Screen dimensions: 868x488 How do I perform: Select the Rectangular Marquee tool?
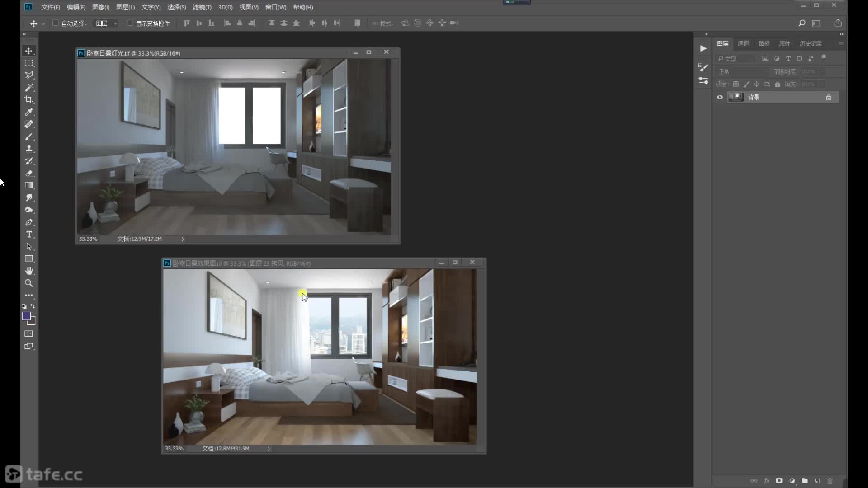[29, 63]
